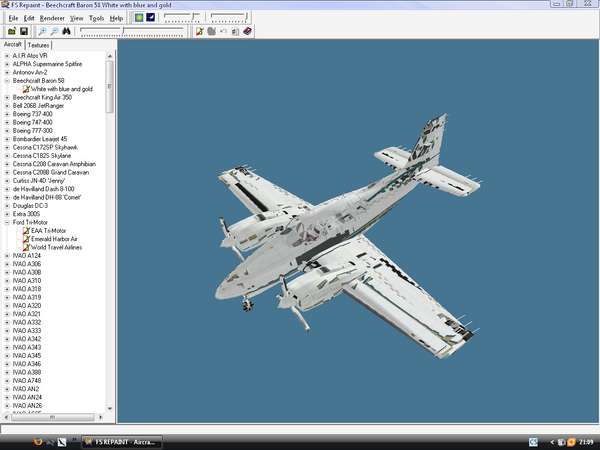Screen dimensions: 600x450
Task: Click the second slider in the top toolbar row
Action: pos(229,17)
